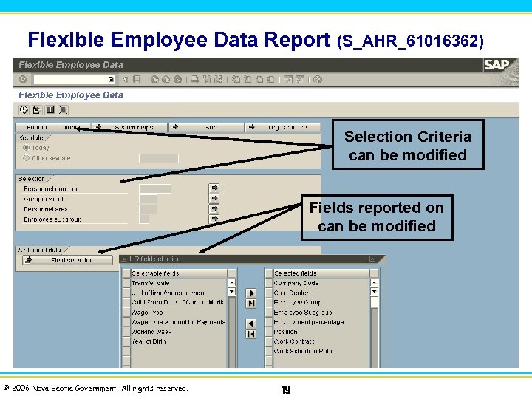The image size is (532, 399).
Task: Click the Personnel area input field
Action: 148,209
